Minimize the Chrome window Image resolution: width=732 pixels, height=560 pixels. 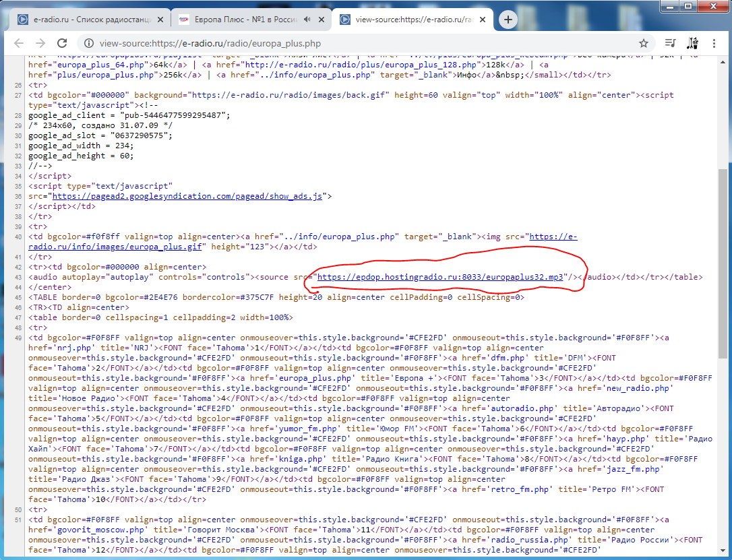click(x=671, y=7)
